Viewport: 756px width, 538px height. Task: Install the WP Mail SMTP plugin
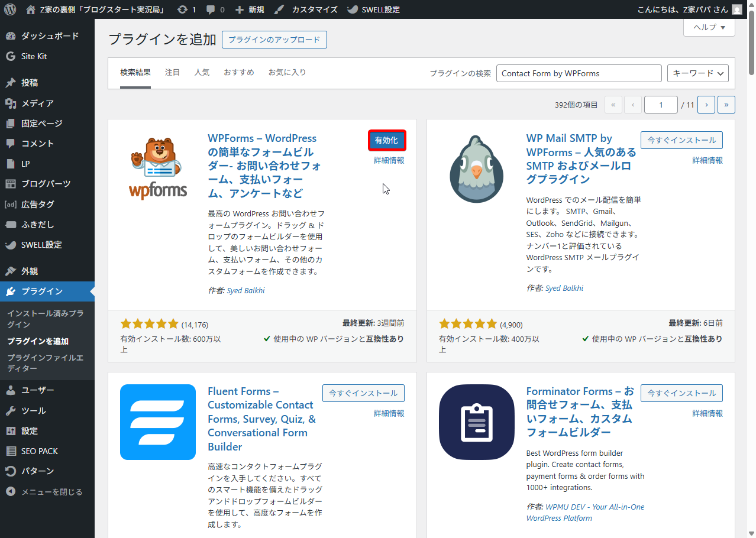(681, 140)
